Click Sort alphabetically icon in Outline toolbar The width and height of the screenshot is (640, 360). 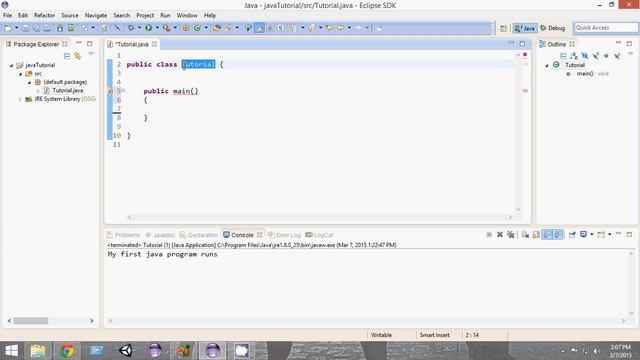pyautogui.click(x=574, y=56)
